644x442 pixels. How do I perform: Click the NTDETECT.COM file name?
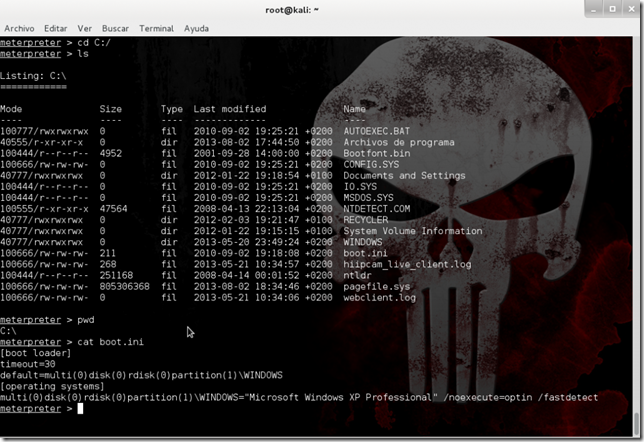tap(377, 209)
